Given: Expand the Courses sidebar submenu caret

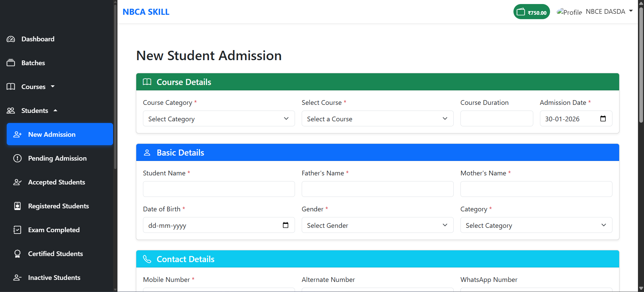Looking at the screenshot, I should 53,86.
